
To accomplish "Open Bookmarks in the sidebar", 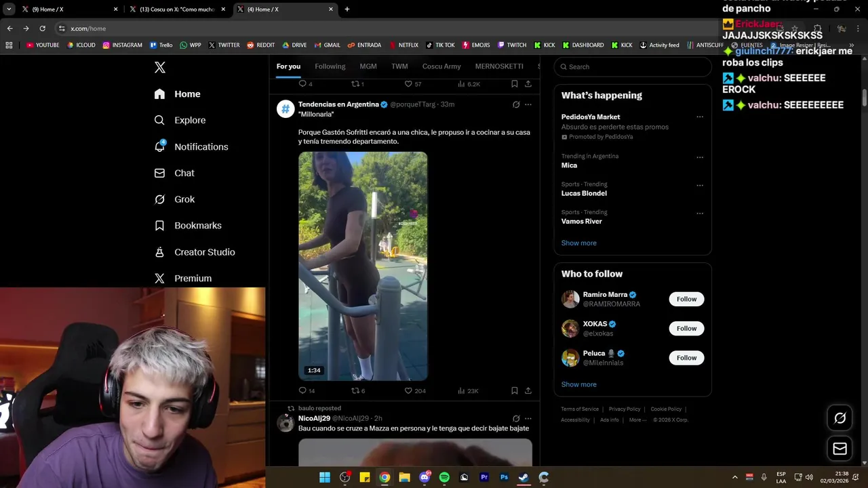I will (188, 226).
